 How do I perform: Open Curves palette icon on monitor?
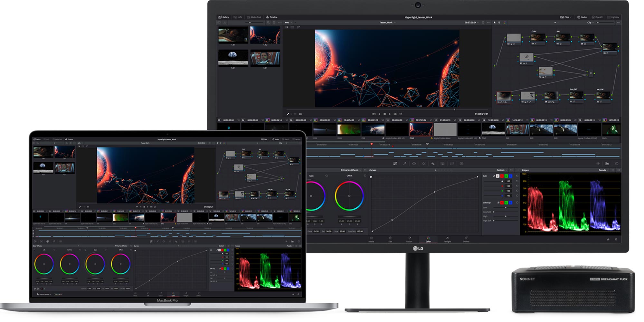[395, 164]
